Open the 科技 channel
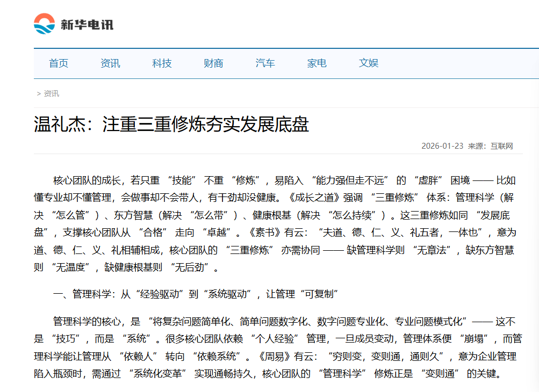Screen dimensions: 539x392 click(162, 63)
